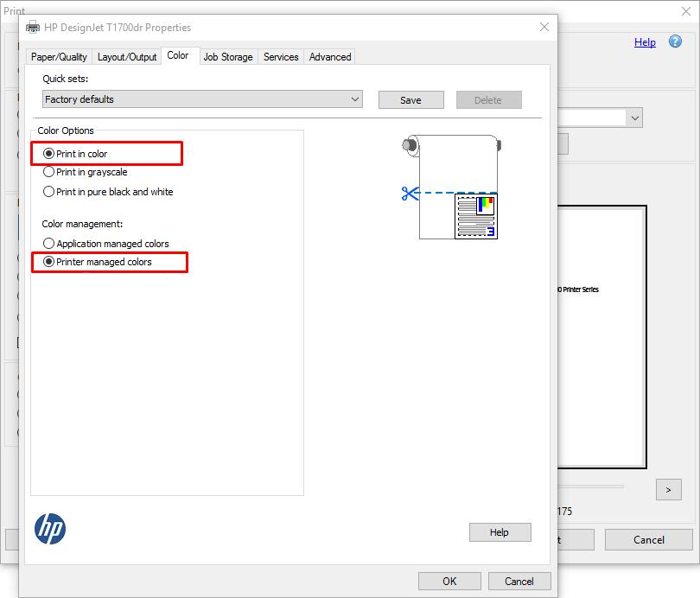The height and width of the screenshot is (598, 700).
Task: Click the Save quick set button
Action: tap(410, 100)
